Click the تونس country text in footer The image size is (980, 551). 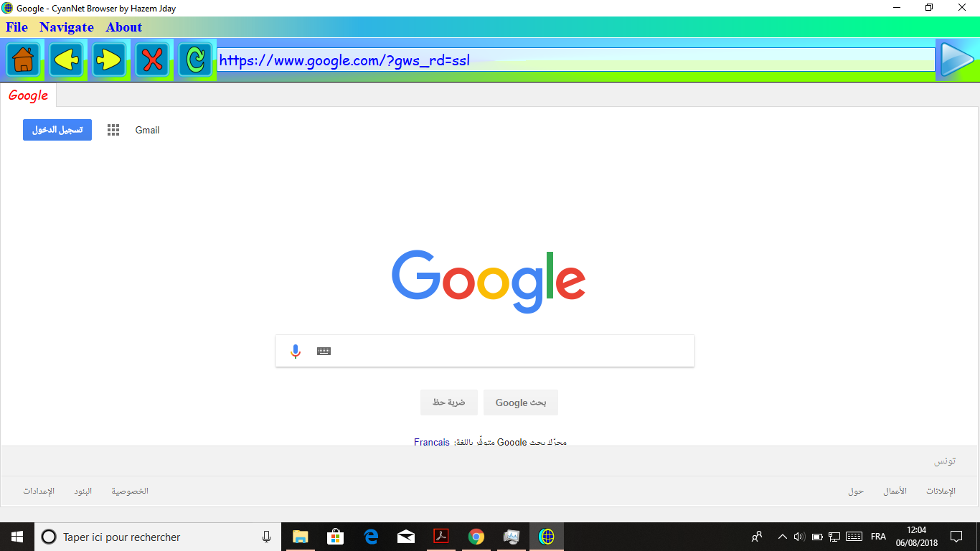tap(945, 461)
